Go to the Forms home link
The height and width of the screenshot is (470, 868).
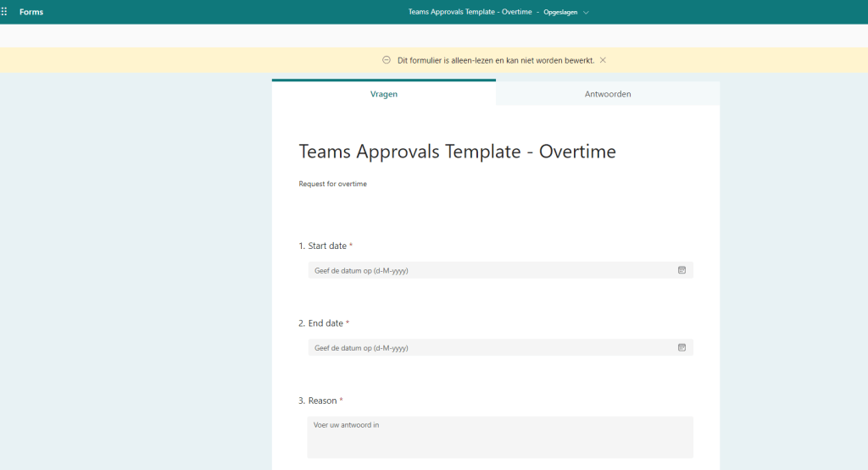click(x=31, y=12)
